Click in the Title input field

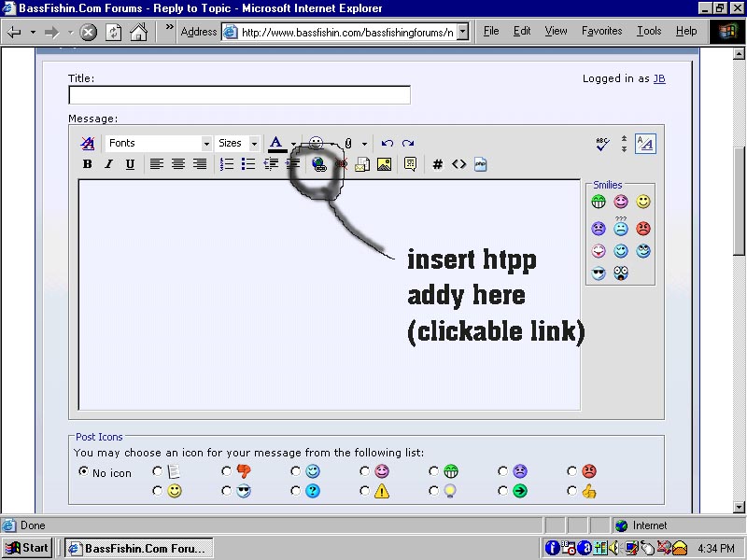(240, 95)
